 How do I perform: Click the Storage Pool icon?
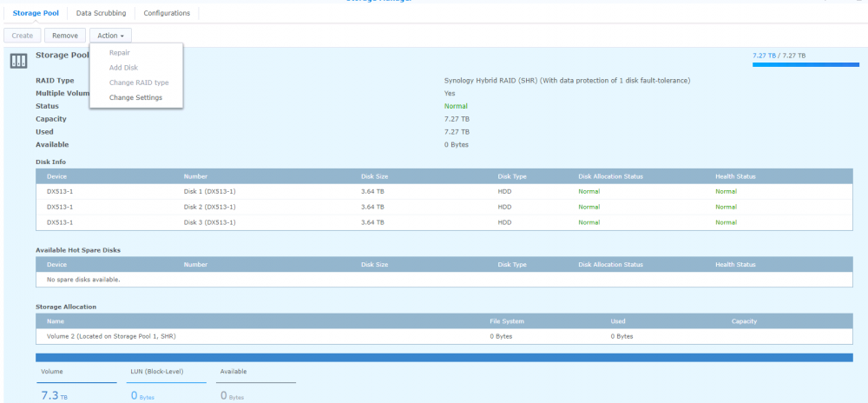click(x=18, y=61)
